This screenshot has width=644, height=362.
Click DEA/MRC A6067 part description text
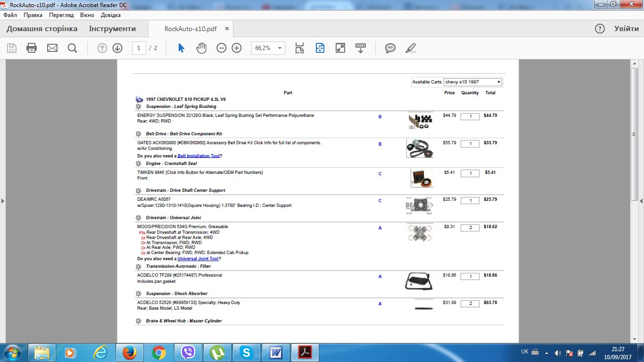215,203
